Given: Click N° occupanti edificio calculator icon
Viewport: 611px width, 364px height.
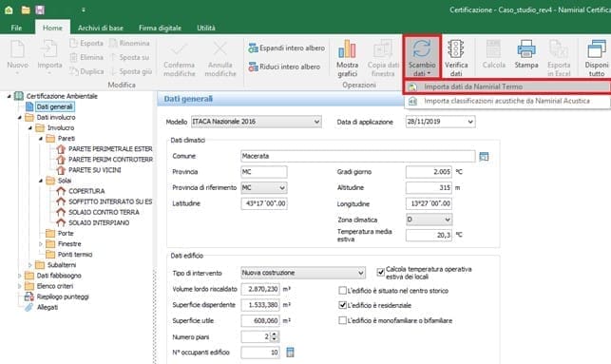Looking at the screenshot, I should tap(291, 353).
